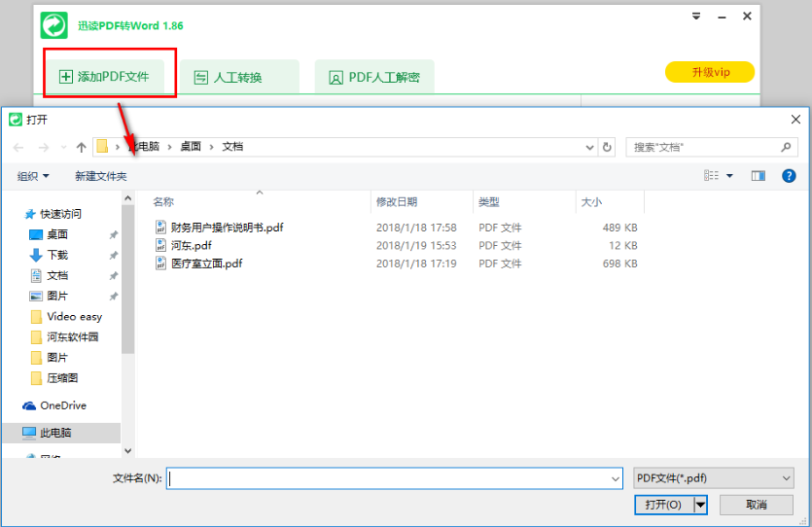Refresh the folder view

pos(607,148)
